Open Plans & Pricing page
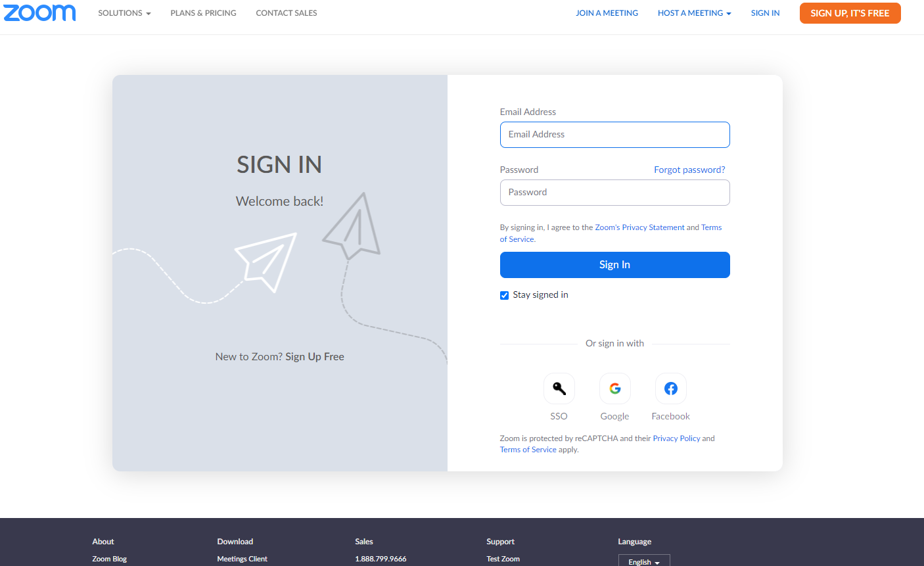Screen dimensions: 924x566 coord(203,13)
